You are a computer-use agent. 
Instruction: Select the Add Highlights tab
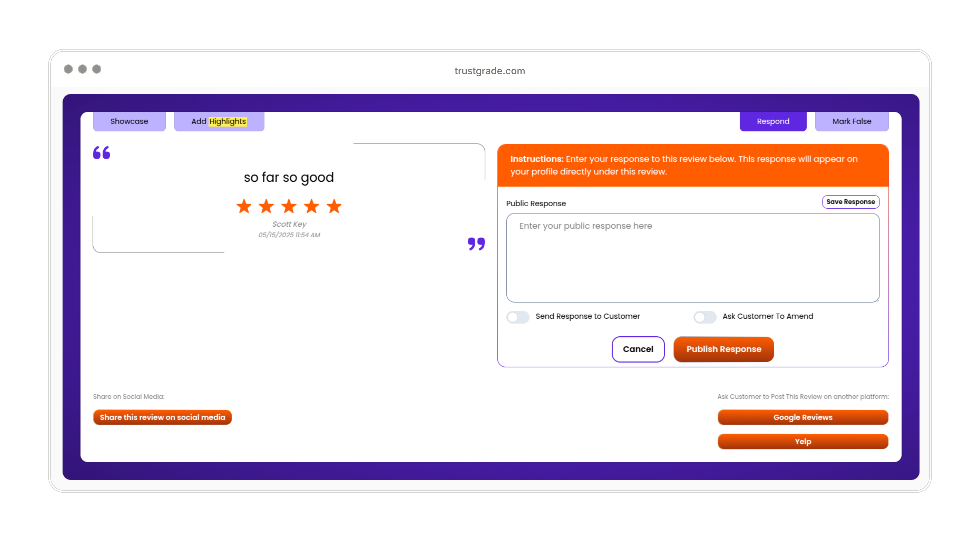[x=219, y=121]
